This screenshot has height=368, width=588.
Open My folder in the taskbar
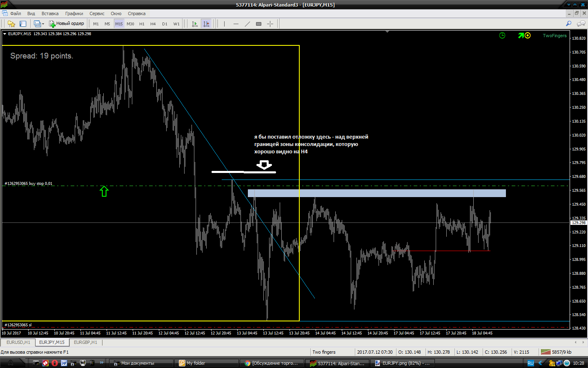pyautogui.click(x=207, y=363)
